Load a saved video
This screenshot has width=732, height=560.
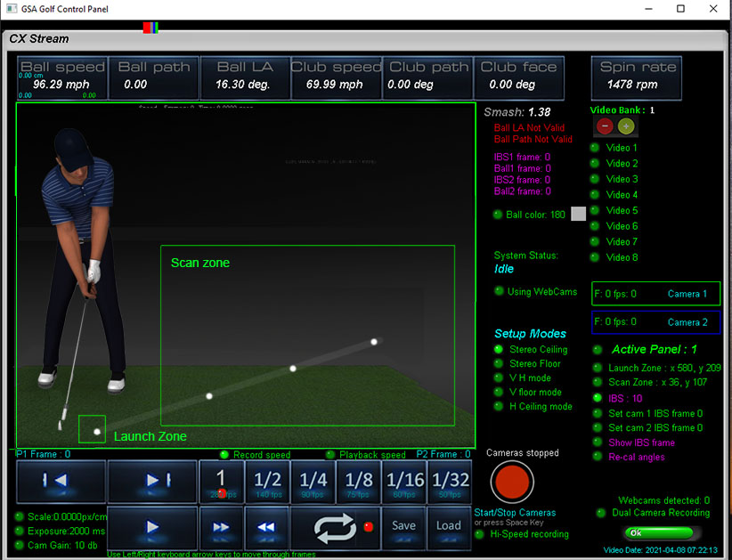449,528
